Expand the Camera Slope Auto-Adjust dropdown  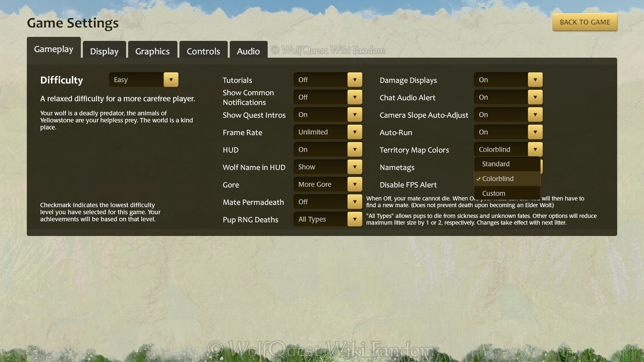point(508,115)
